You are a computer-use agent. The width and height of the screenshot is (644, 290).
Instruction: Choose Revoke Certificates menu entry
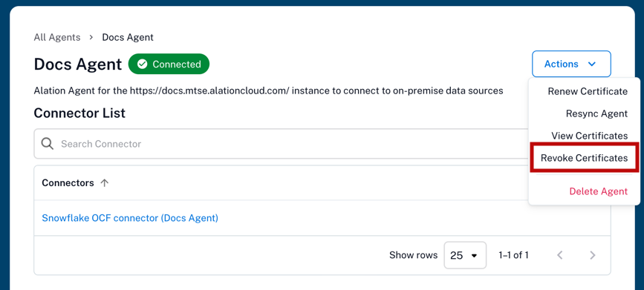pos(584,158)
